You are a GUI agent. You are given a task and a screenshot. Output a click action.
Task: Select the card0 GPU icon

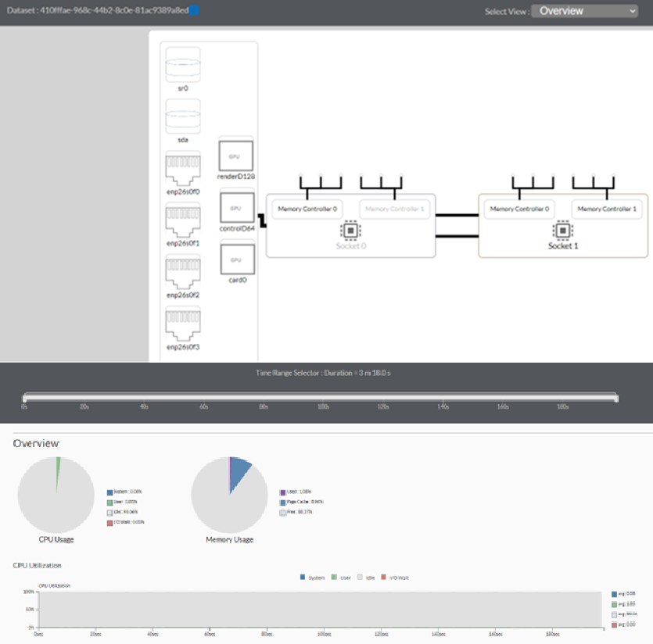point(237,259)
